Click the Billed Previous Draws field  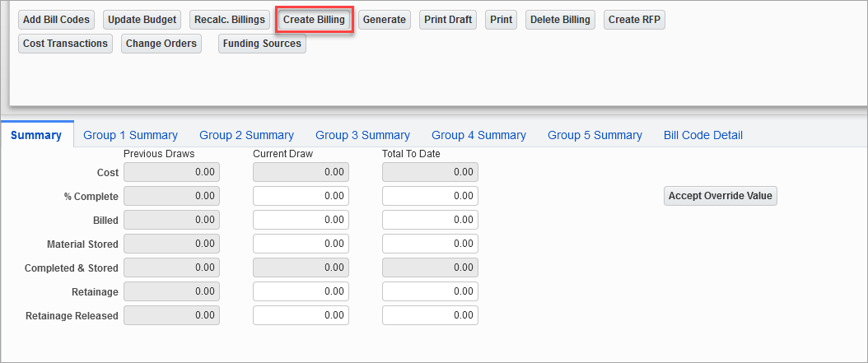point(171,220)
